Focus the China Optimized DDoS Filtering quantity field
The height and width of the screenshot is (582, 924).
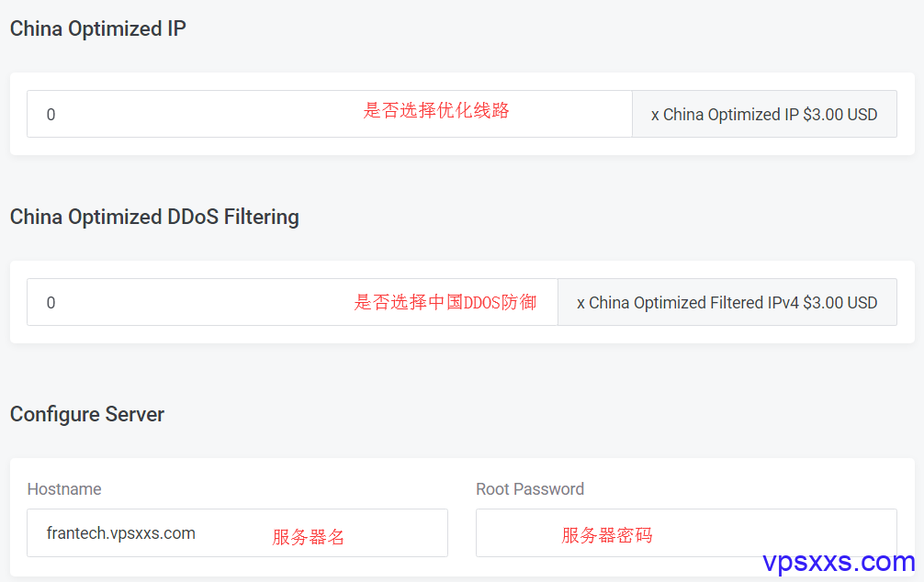tap(292, 302)
